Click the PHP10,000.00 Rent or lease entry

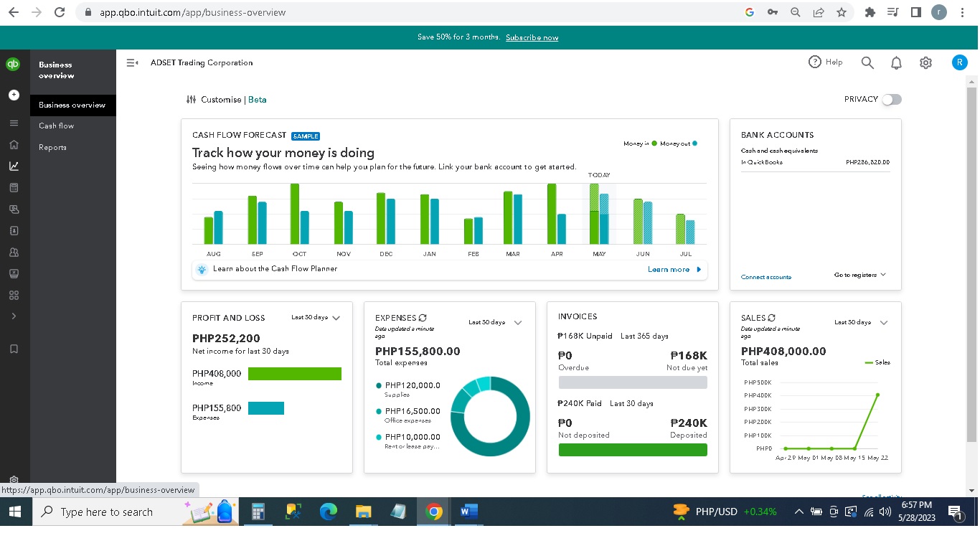click(408, 441)
